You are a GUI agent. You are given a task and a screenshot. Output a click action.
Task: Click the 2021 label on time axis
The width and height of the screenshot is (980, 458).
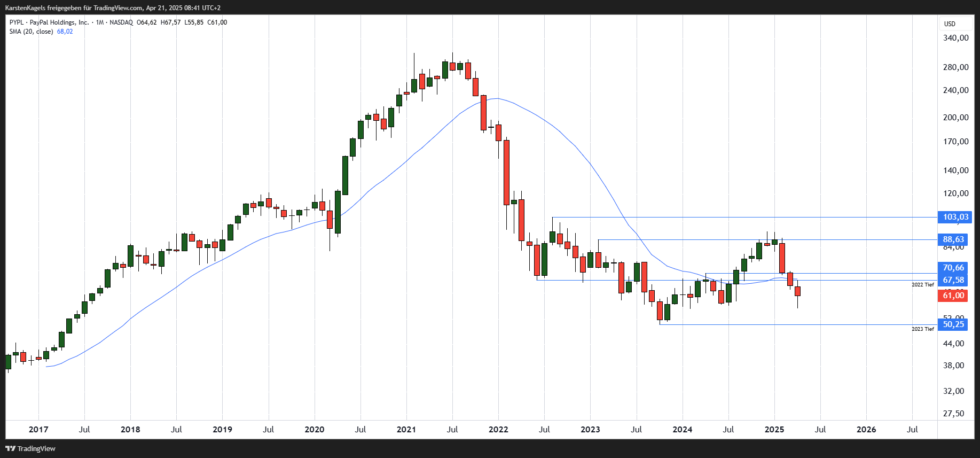pos(406,429)
